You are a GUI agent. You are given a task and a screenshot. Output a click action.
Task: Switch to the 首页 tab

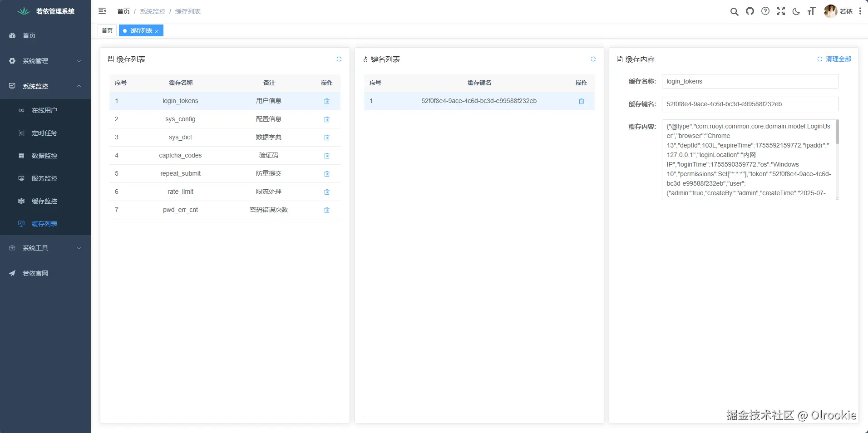tap(107, 30)
